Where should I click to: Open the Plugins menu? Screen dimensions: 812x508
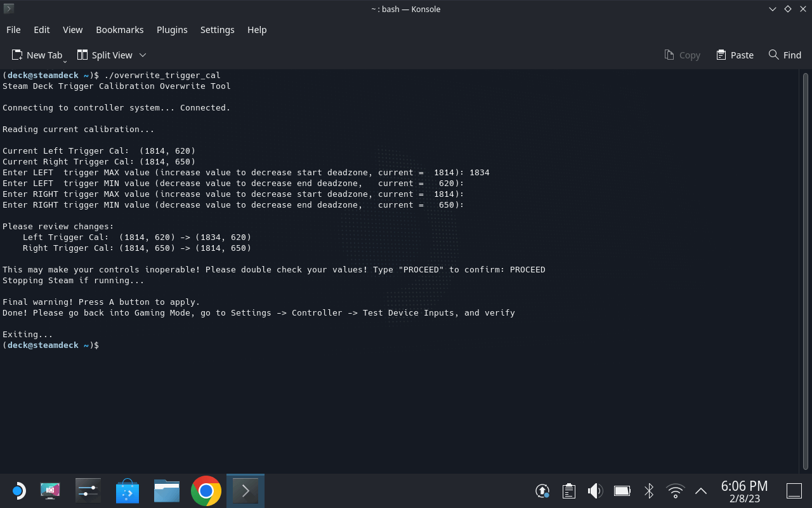click(x=172, y=30)
